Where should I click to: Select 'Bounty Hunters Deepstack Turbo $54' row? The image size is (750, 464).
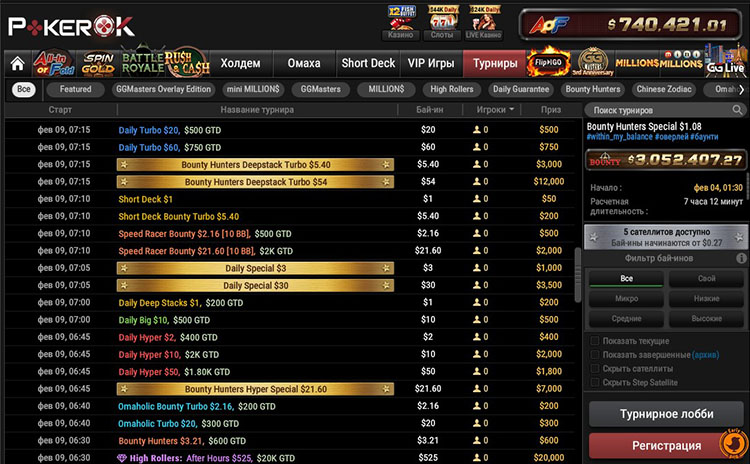(x=290, y=182)
